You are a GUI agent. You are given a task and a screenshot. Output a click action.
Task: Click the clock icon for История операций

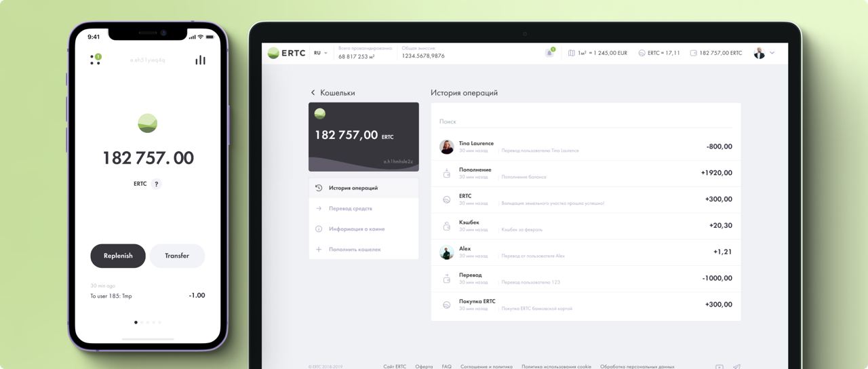319,188
